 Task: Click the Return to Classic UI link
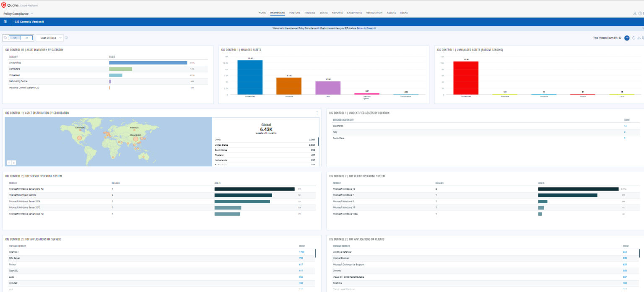(366, 28)
